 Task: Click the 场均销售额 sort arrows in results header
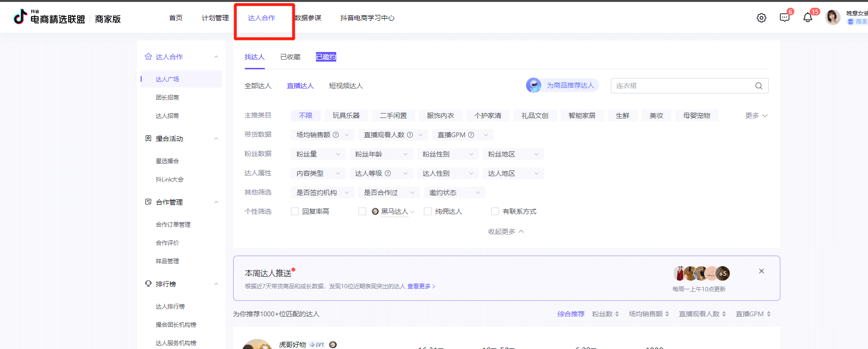[667, 314]
